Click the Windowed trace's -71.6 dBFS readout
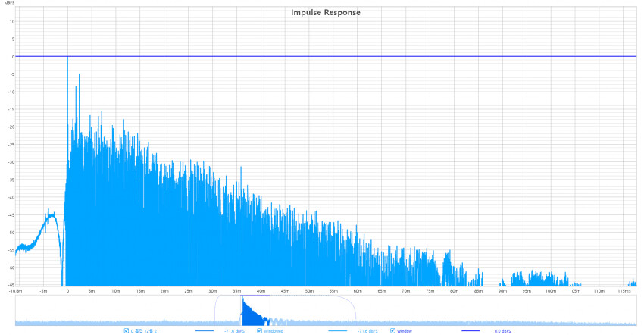 point(367,331)
